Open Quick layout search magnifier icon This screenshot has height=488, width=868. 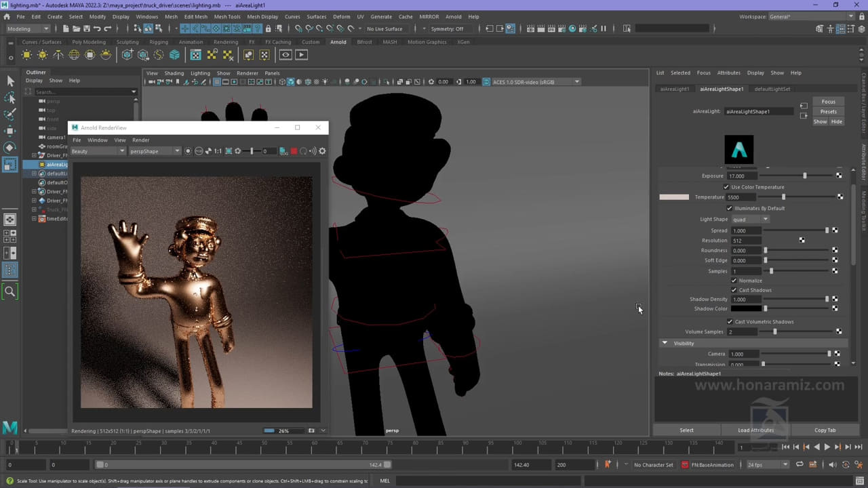pyautogui.click(x=10, y=291)
